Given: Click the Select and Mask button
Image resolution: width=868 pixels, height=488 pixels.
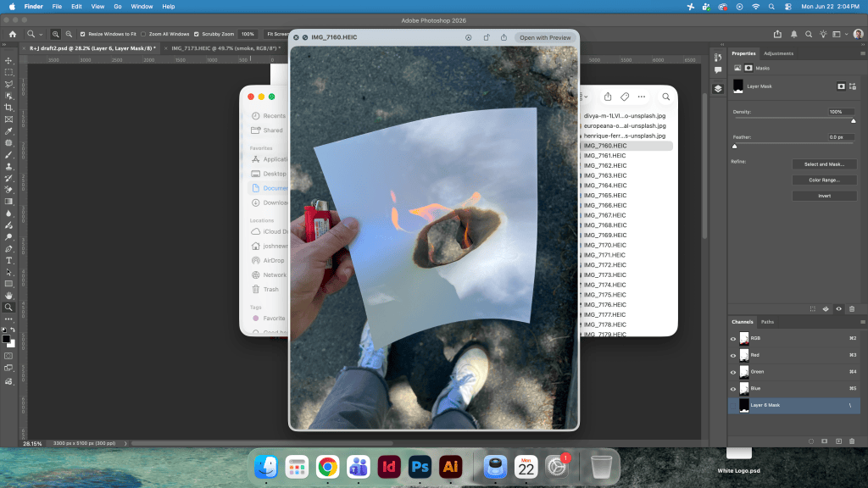Looking at the screenshot, I should tap(824, 164).
